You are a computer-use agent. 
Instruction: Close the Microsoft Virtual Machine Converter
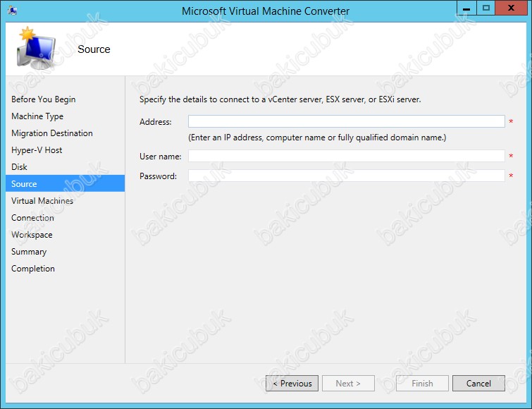click(x=511, y=8)
